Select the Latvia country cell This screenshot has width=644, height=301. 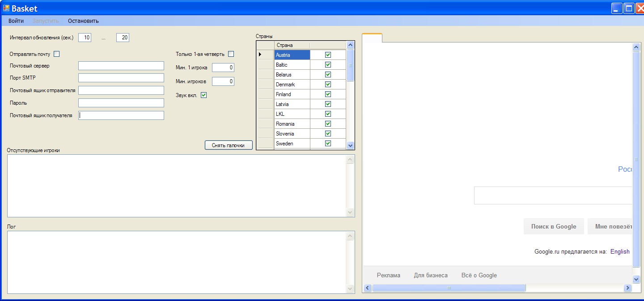(x=292, y=104)
